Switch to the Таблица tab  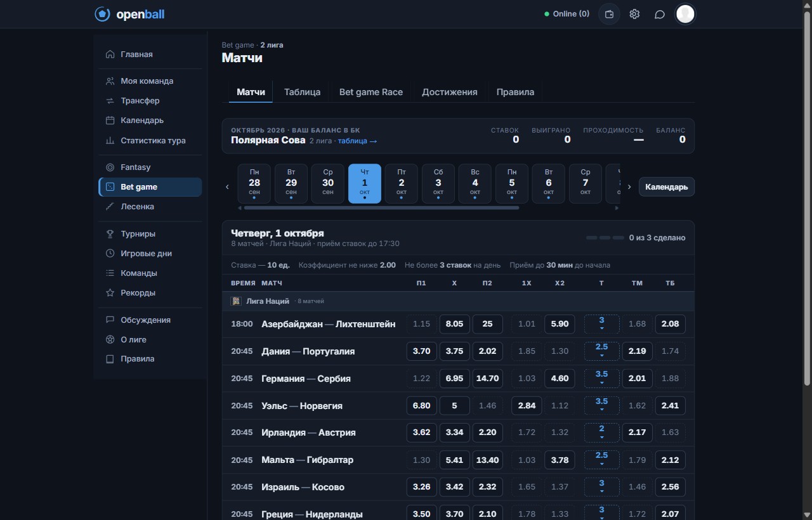(302, 92)
